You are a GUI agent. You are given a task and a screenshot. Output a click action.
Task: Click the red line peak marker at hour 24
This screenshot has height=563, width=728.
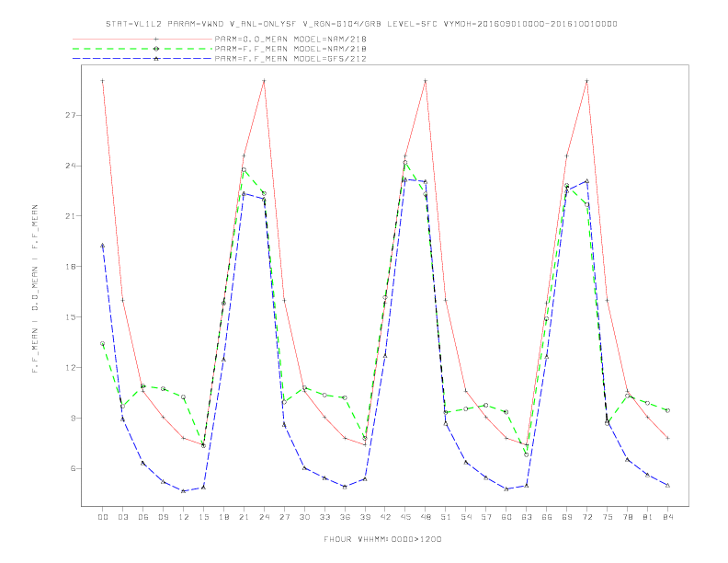pyautogui.click(x=264, y=81)
